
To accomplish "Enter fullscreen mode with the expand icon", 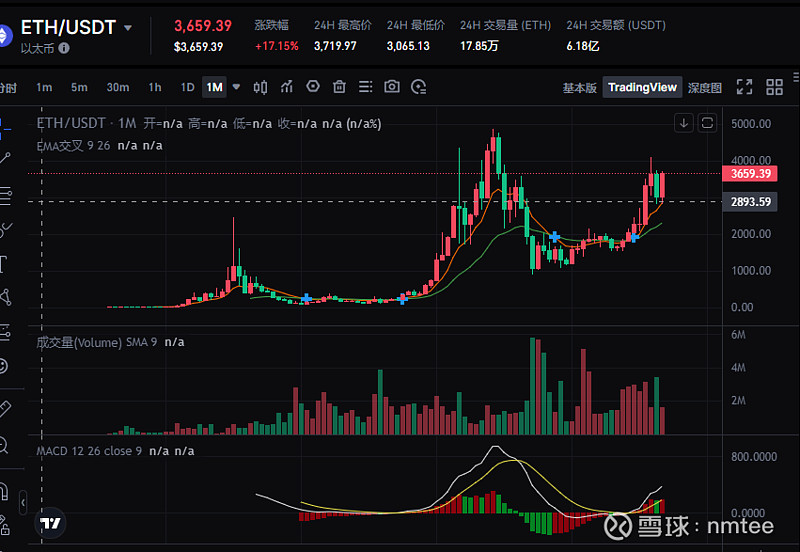I will coord(744,87).
